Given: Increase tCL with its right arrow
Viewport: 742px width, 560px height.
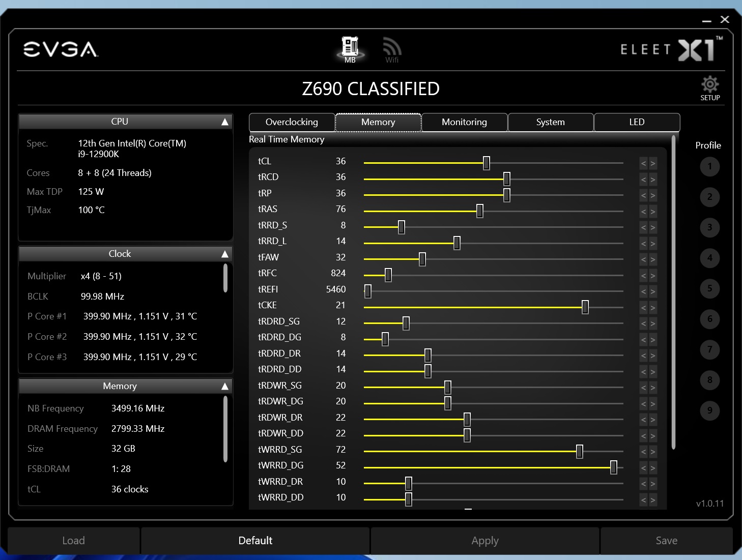Looking at the screenshot, I should click(x=652, y=163).
